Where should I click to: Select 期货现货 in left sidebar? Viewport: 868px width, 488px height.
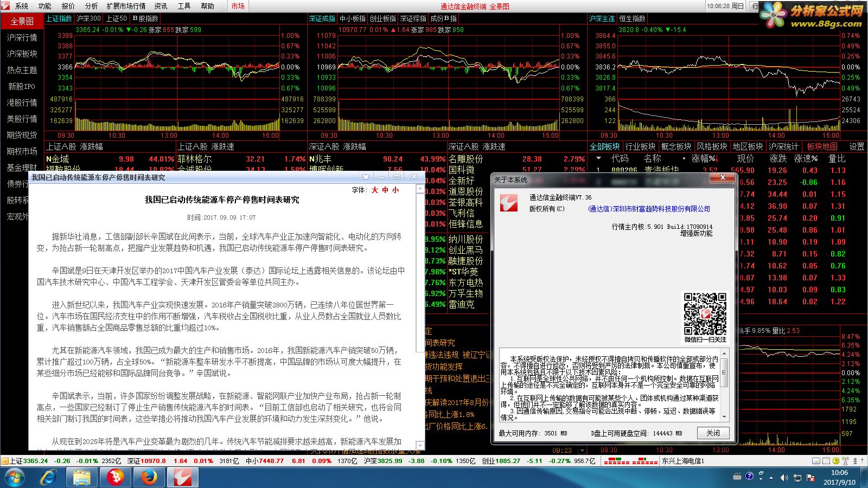pyautogui.click(x=22, y=135)
